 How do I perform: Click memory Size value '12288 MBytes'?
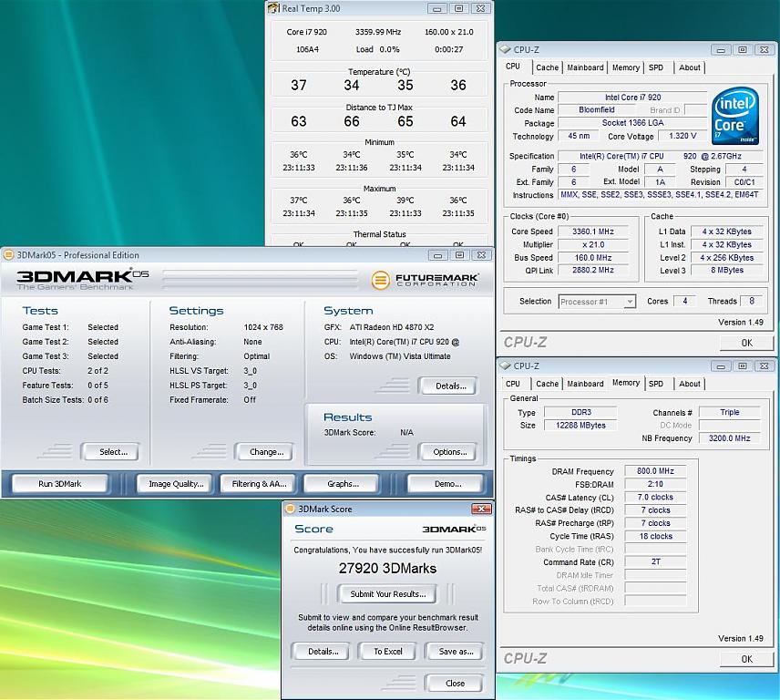(580, 426)
